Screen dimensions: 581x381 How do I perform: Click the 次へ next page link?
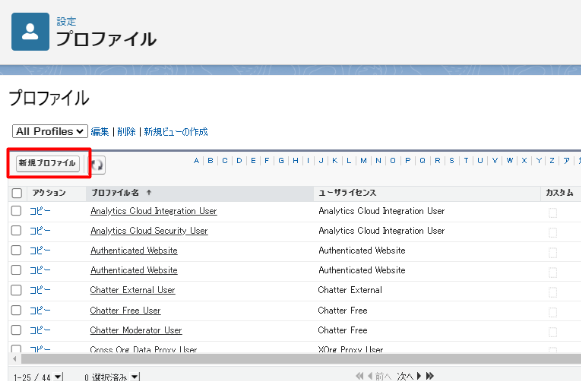click(406, 377)
